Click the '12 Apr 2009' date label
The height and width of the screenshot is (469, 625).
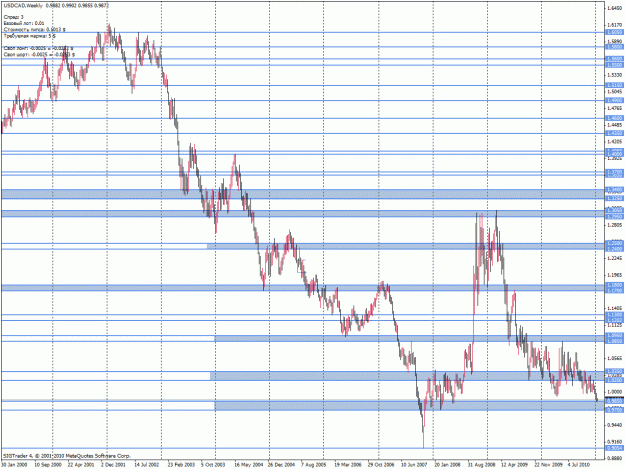point(515,465)
